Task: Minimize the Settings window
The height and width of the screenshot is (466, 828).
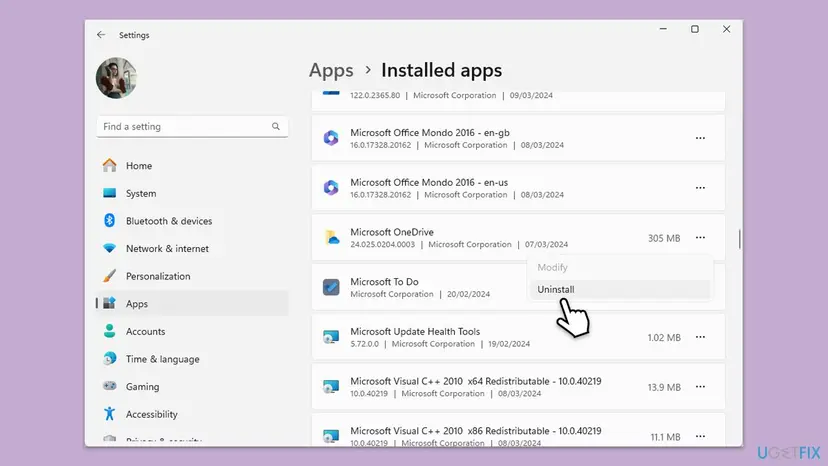Action: pyautogui.click(x=663, y=29)
